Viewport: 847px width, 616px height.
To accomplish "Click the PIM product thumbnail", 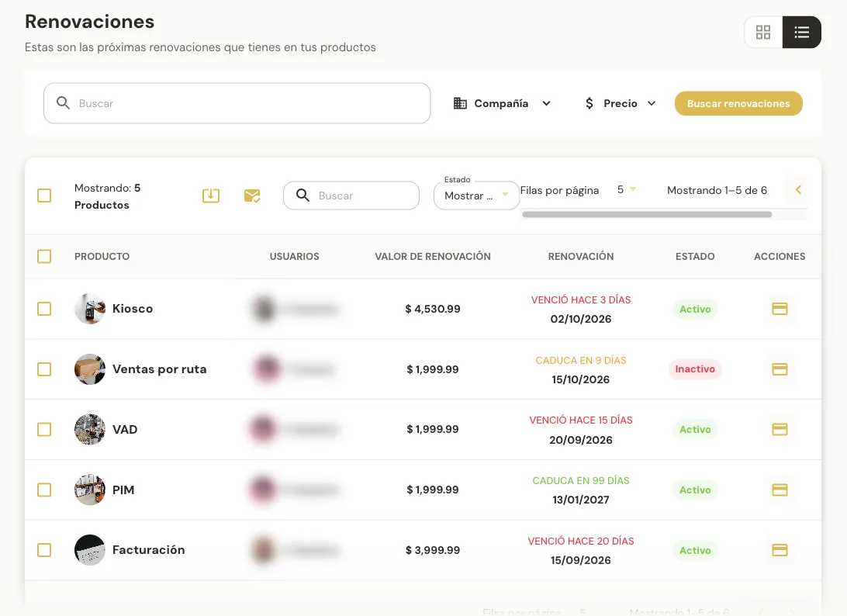I will [90, 490].
